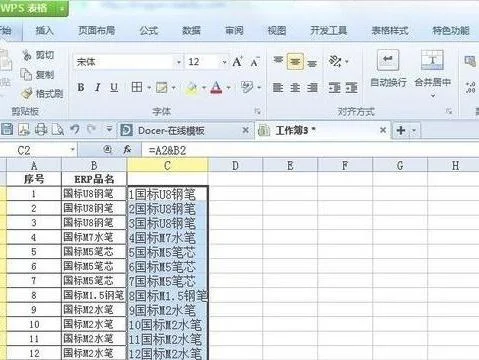Click the Copy (复制) icon

point(26,74)
